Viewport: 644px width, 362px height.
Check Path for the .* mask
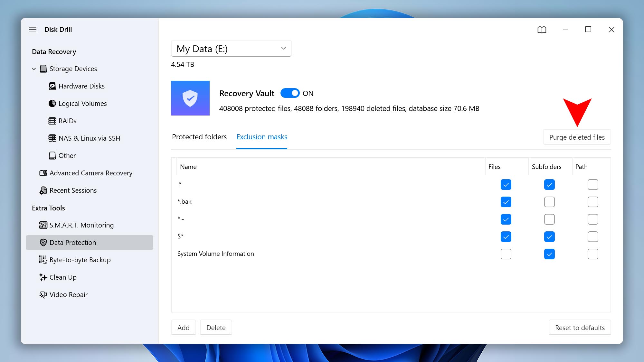(x=593, y=185)
